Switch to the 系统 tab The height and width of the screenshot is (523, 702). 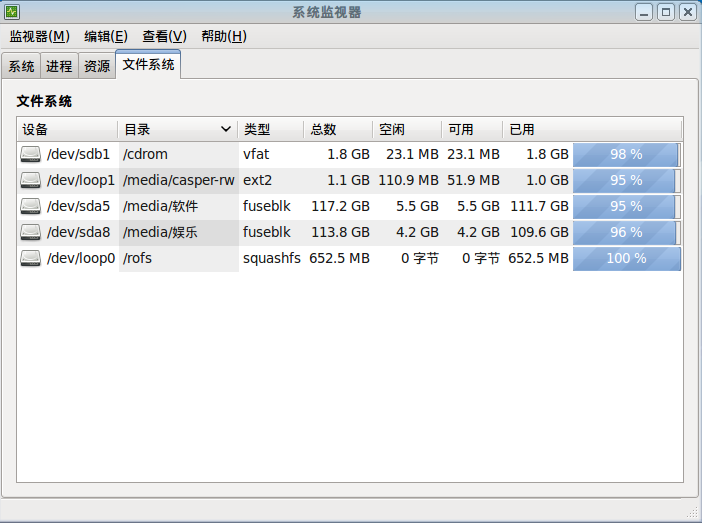21,66
